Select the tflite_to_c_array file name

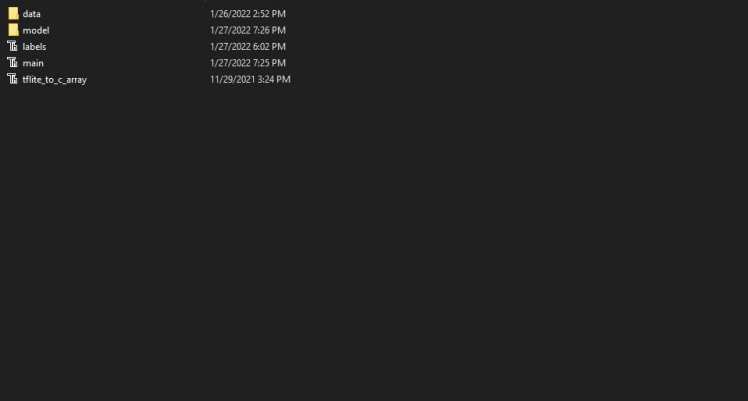point(54,79)
